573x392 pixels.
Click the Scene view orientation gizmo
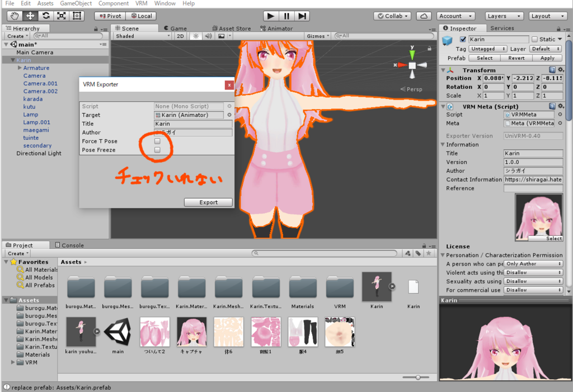(412, 65)
